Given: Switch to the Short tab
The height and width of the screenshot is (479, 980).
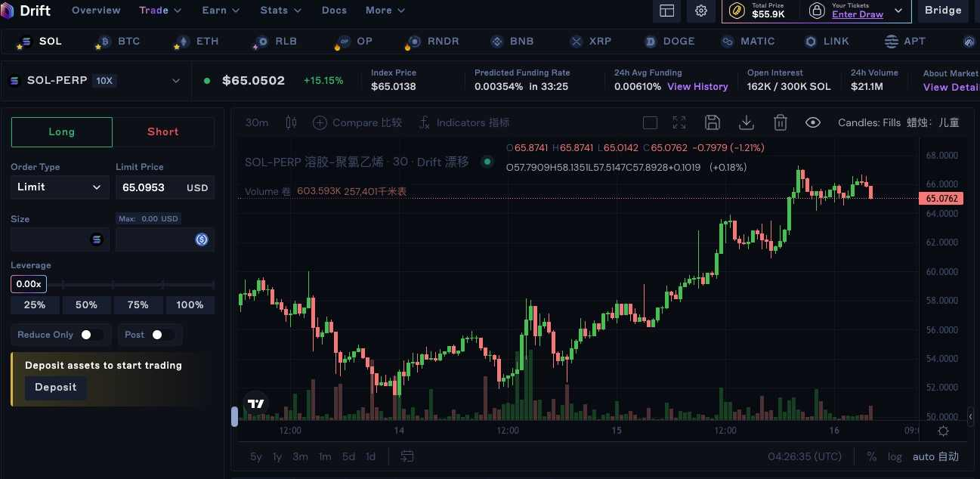Looking at the screenshot, I should [163, 131].
